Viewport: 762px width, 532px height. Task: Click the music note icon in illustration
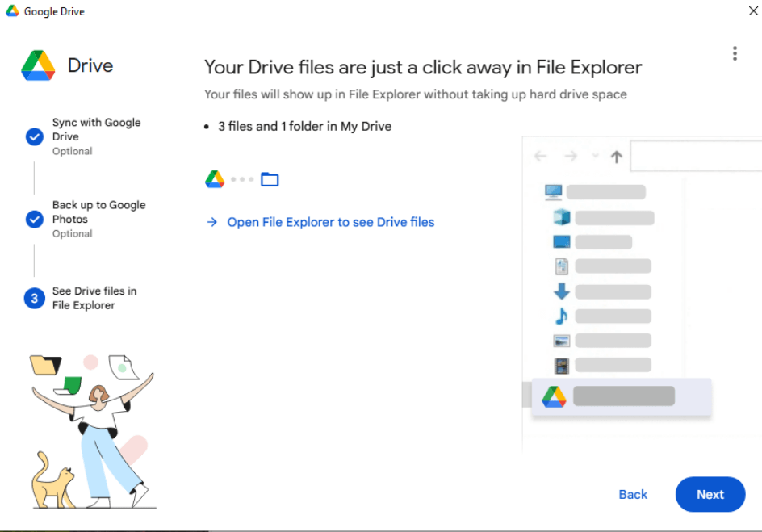[562, 316]
